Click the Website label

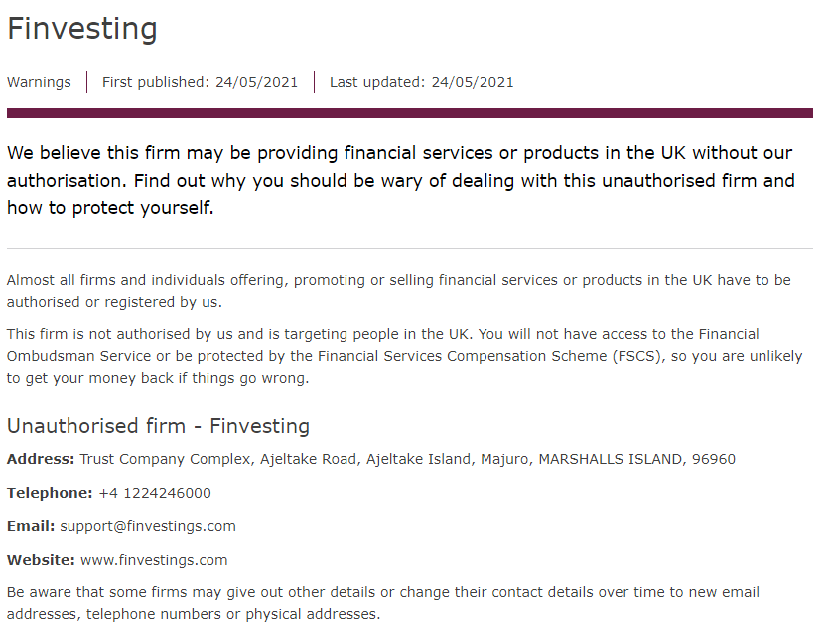41,560
